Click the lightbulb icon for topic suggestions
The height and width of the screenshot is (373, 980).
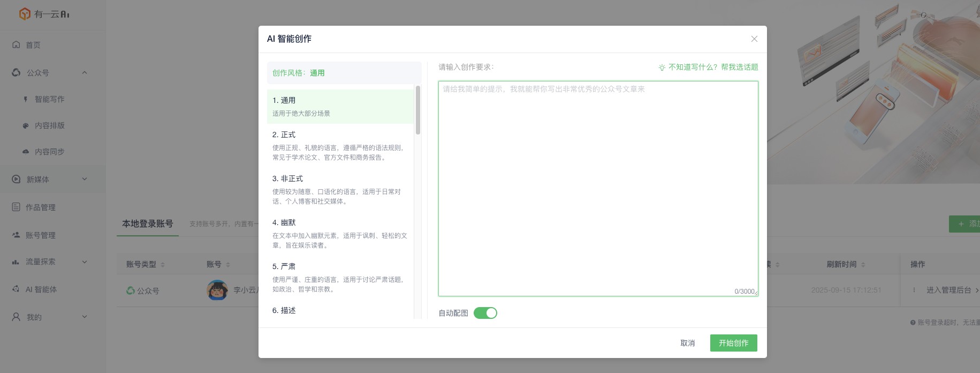coord(662,68)
